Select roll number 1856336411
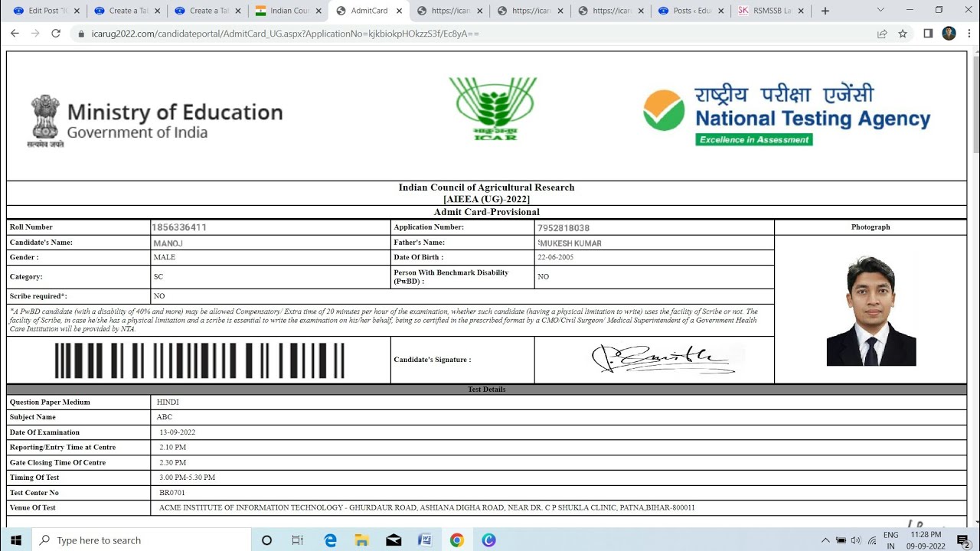 180,227
